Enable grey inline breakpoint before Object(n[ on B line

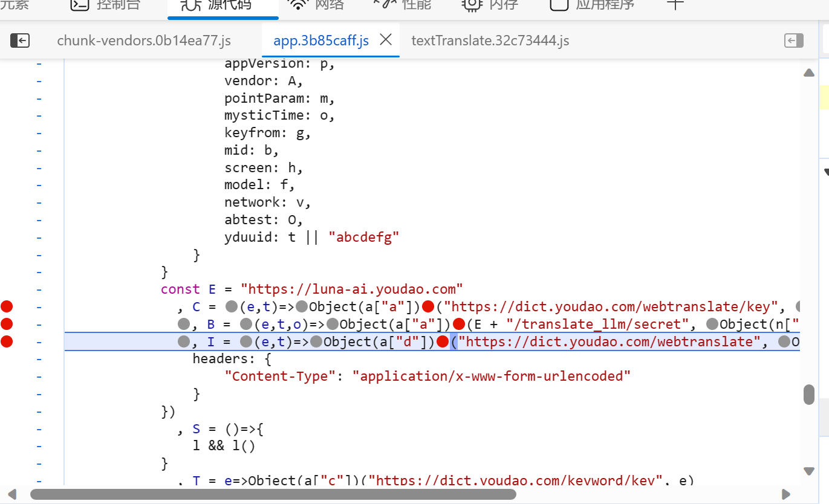(x=712, y=324)
